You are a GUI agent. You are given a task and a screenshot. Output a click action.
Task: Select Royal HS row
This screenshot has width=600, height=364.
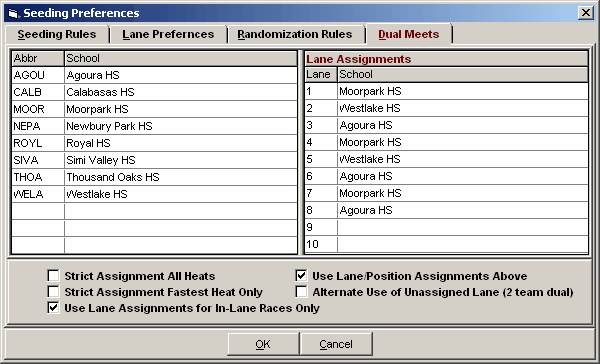(x=181, y=143)
